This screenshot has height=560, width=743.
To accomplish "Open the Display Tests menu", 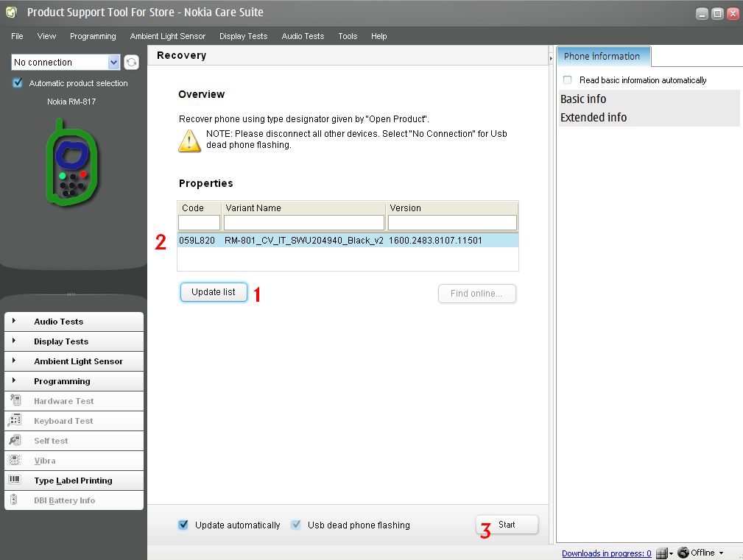I will (243, 36).
